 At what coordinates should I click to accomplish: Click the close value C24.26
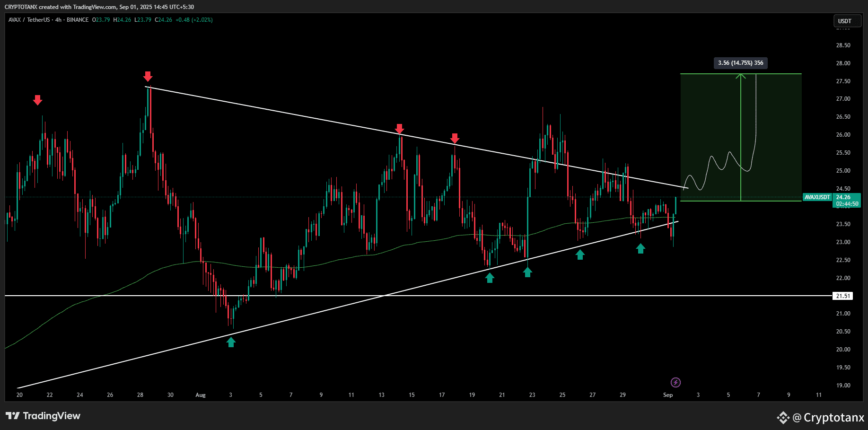point(164,20)
